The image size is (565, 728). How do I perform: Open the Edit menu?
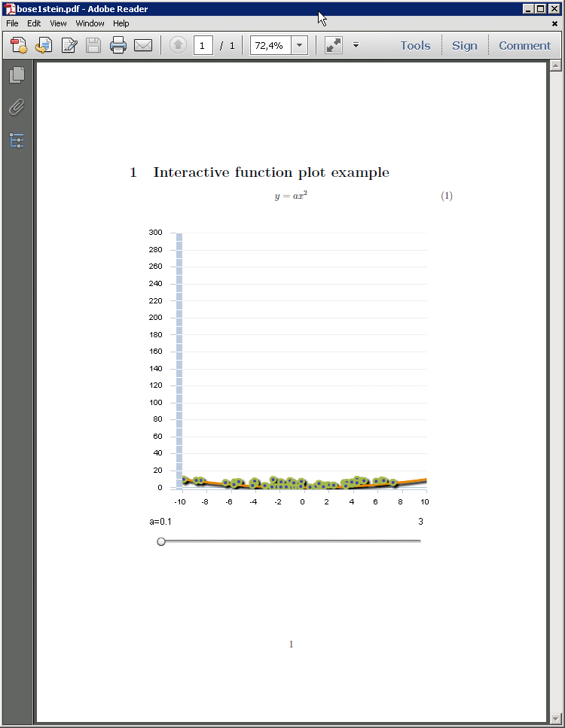coord(33,23)
